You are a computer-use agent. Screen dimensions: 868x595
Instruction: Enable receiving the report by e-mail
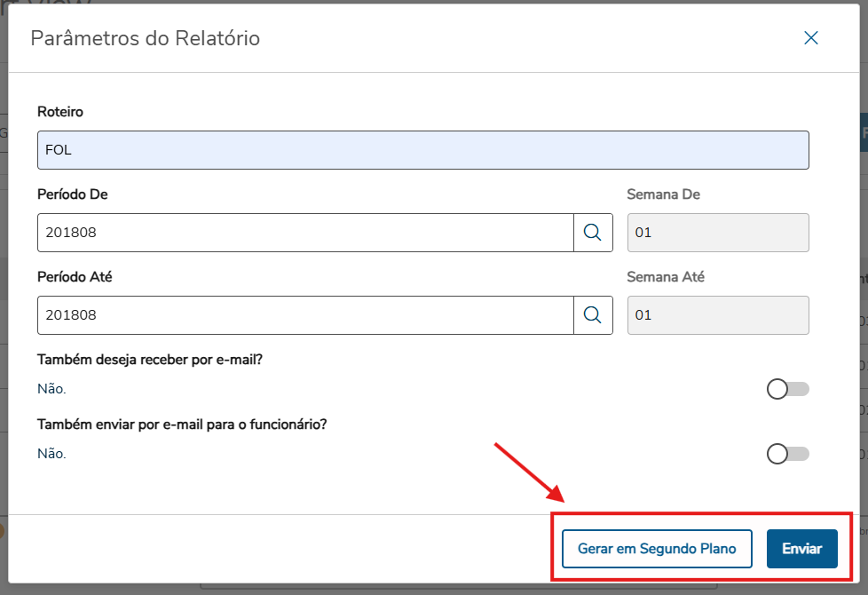787,389
